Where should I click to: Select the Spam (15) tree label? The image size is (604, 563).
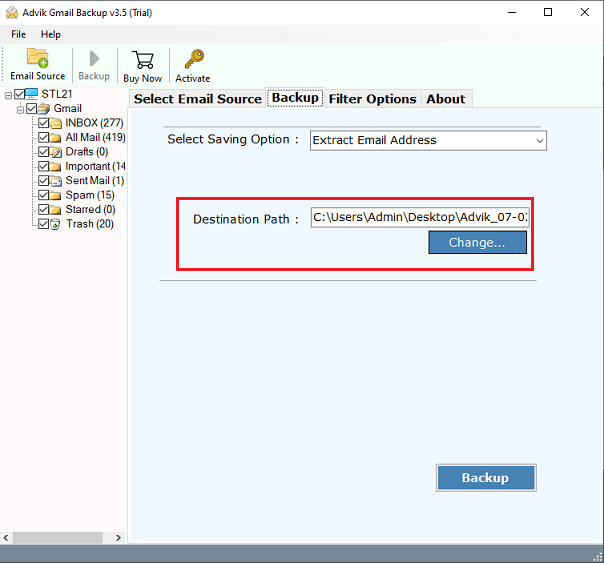coord(90,195)
